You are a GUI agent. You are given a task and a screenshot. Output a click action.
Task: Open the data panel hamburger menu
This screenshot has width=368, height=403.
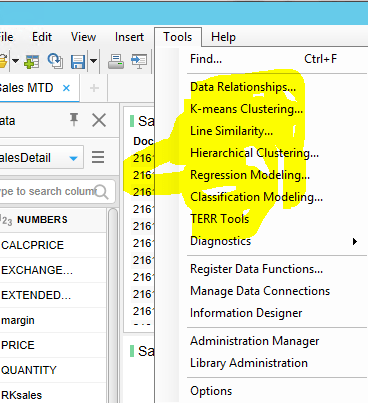[x=98, y=157]
